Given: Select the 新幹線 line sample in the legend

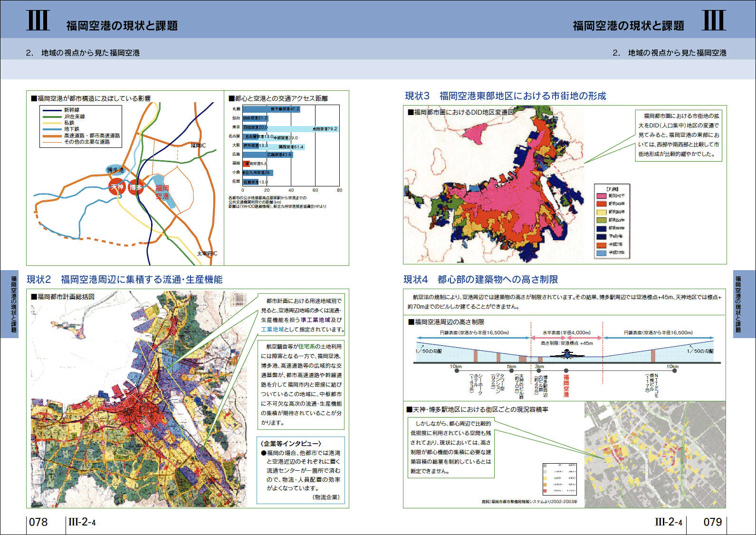Looking at the screenshot, I should point(52,110).
